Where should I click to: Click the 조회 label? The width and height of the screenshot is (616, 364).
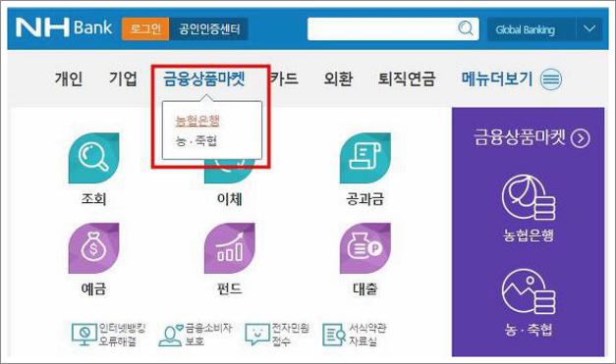coord(94,199)
